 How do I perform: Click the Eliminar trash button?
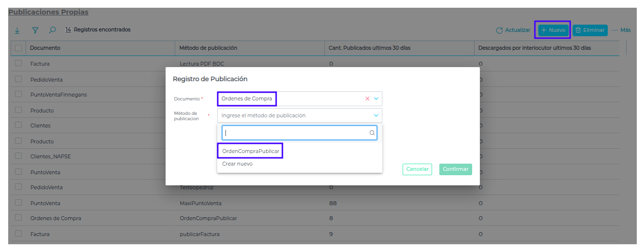coord(589,30)
